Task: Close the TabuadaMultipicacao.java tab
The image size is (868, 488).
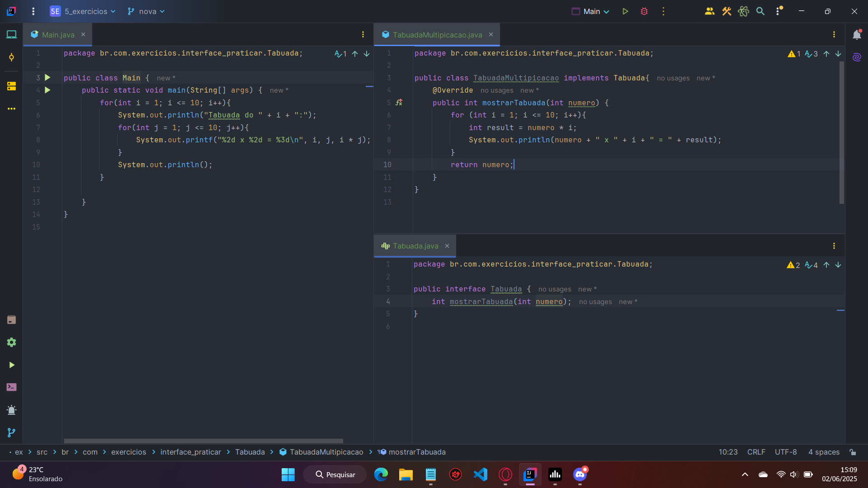Action: [491, 35]
